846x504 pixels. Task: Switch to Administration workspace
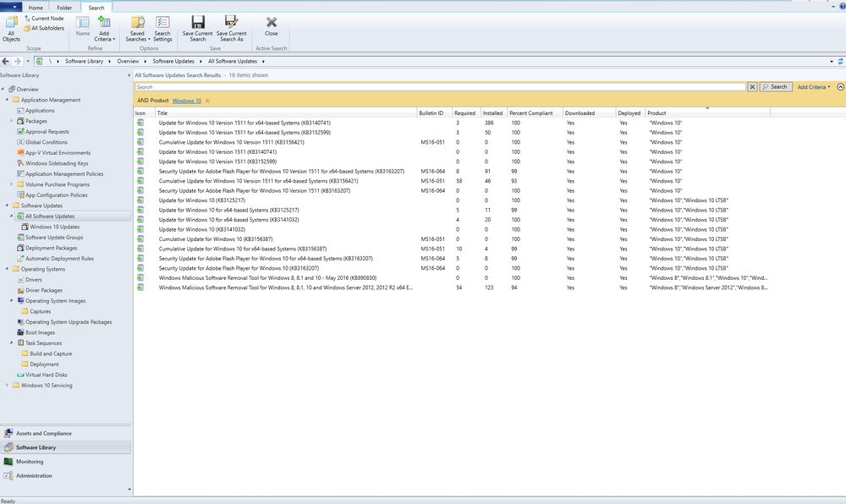tap(66, 476)
